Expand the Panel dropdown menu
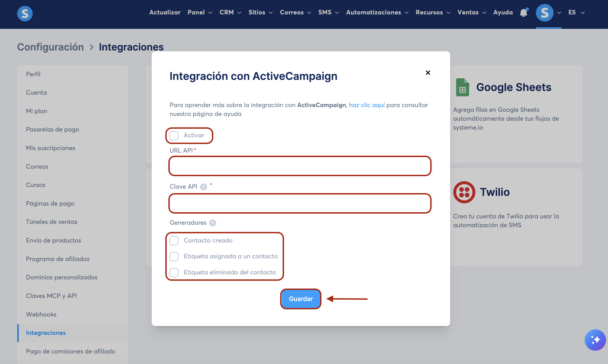This screenshot has height=364, width=608. click(200, 12)
